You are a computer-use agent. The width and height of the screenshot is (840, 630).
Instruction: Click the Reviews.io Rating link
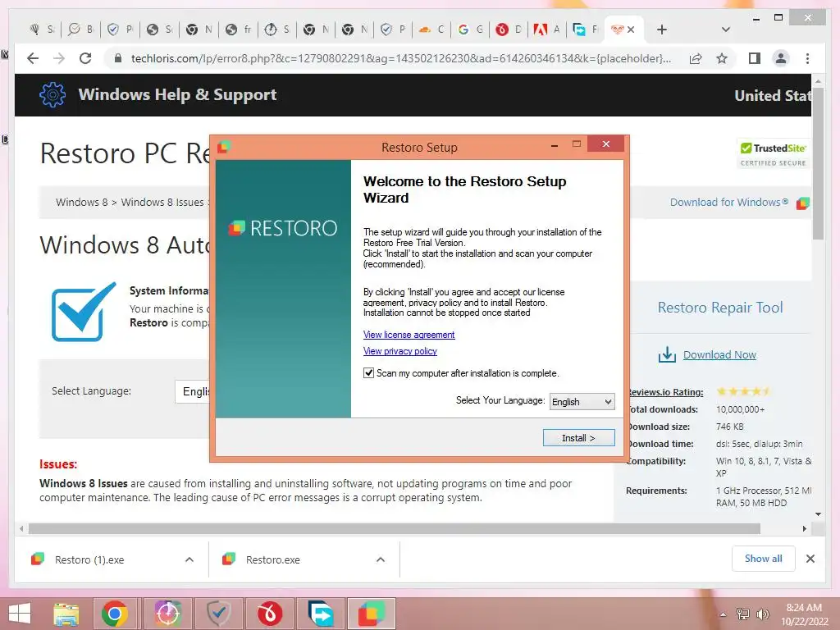click(664, 392)
